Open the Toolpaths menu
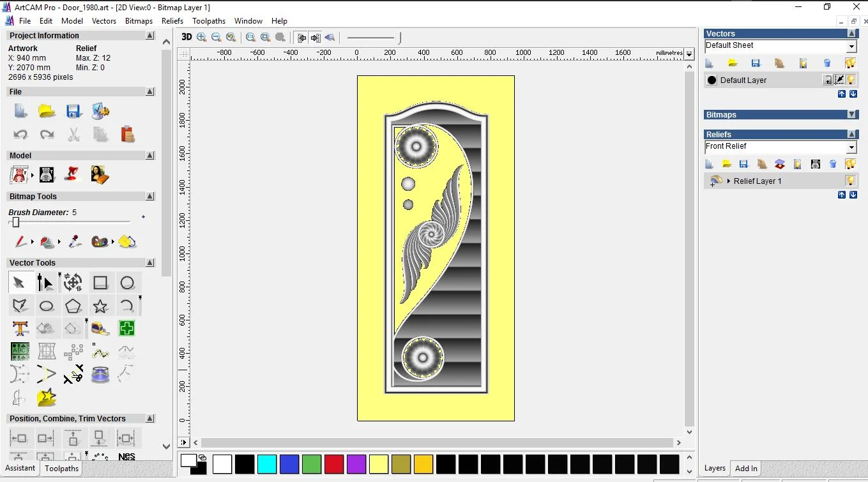The width and height of the screenshot is (868, 482). [209, 20]
